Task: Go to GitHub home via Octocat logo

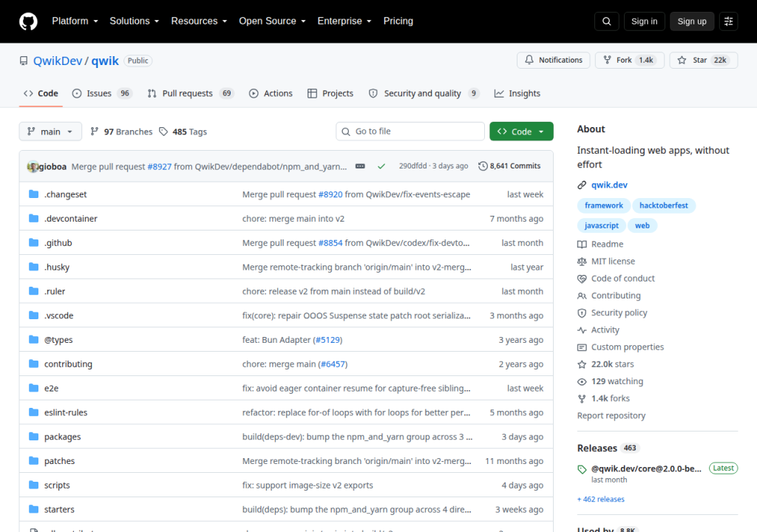Action: [28, 21]
